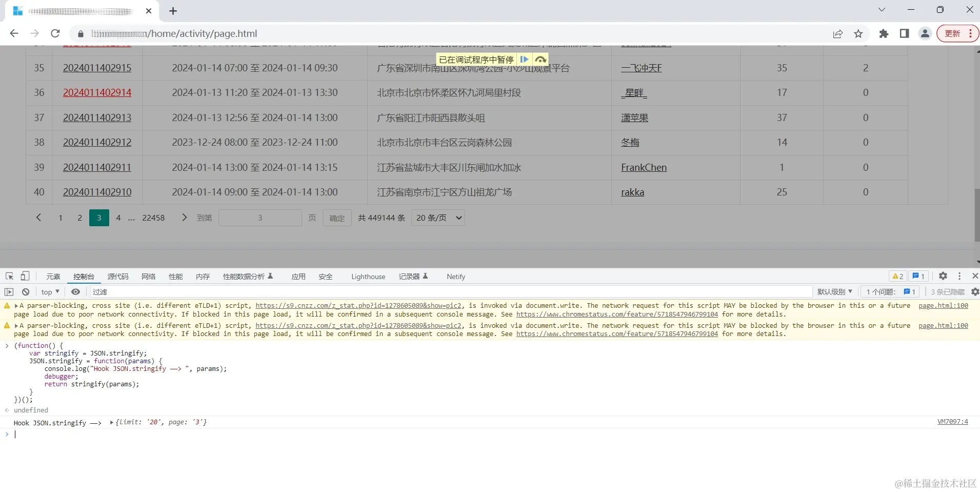Switch to the 源代码 tab
The width and height of the screenshot is (980, 492).
(x=118, y=277)
